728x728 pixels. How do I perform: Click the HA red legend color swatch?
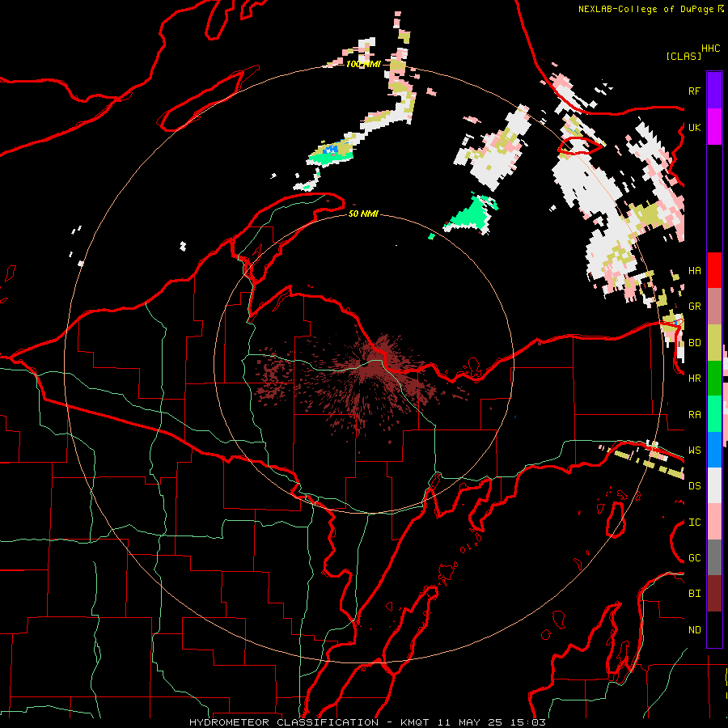[714, 270]
